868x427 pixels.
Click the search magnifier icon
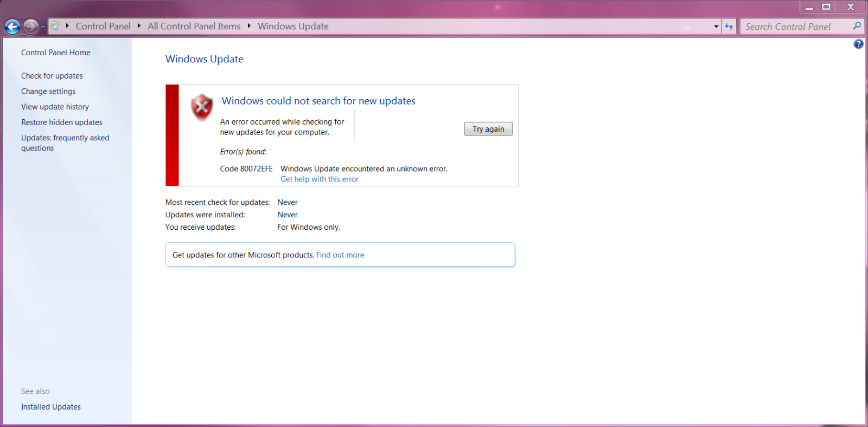[857, 26]
